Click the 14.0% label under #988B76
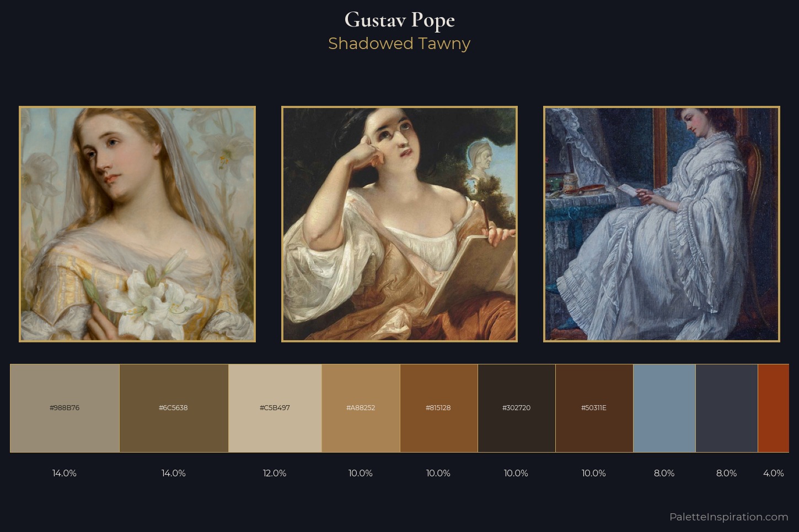The height and width of the screenshot is (532, 799). point(65,473)
